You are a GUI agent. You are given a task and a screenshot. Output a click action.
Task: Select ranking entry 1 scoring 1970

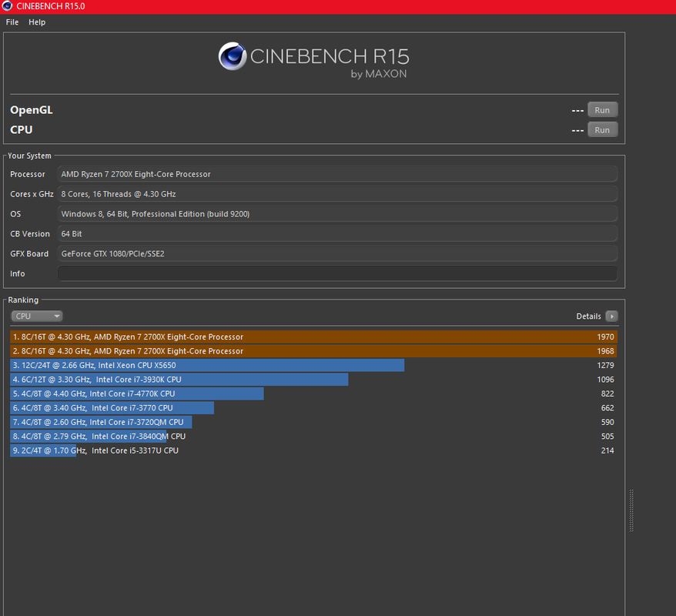313,336
